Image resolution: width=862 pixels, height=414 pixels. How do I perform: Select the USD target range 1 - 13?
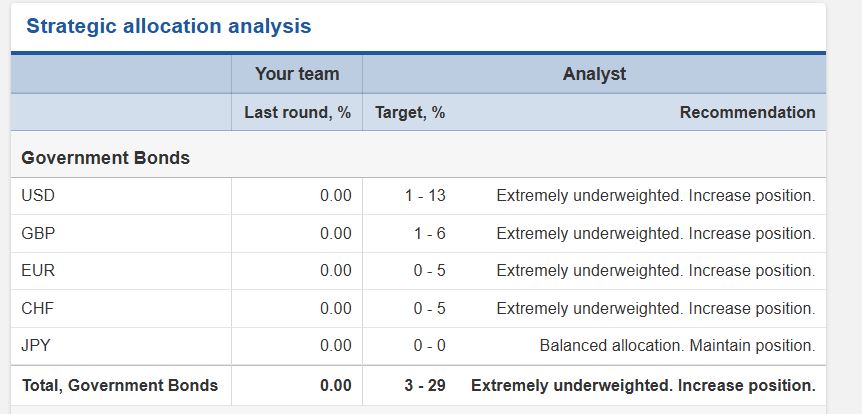click(425, 196)
